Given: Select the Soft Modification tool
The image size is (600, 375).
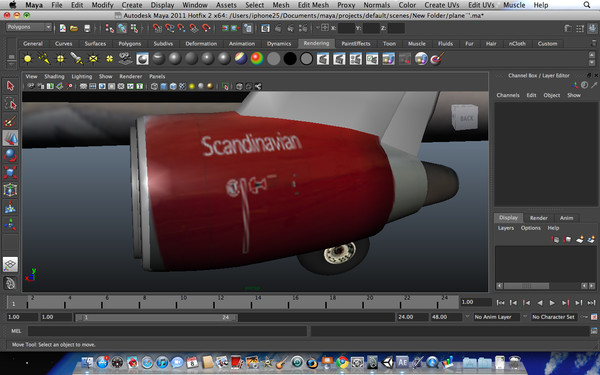Looking at the screenshot, I should pyautogui.click(x=10, y=207).
